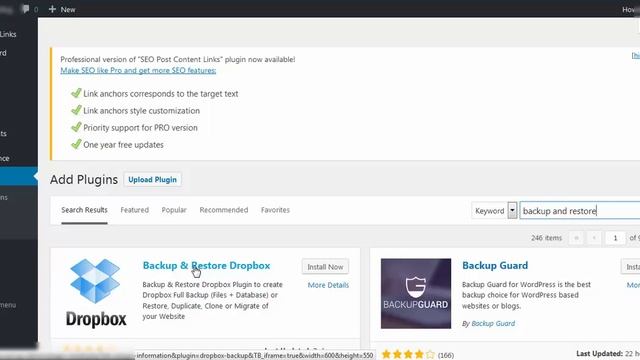Open the comments bubble icon in admin bar
This screenshot has height=360, width=640.
pos(26,9)
